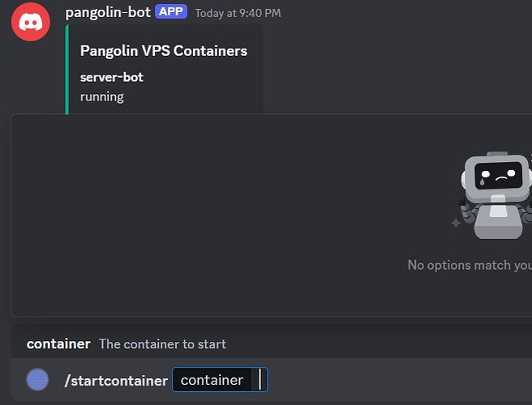
Task: Click the container label inside the pill
Action: (212, 380)
